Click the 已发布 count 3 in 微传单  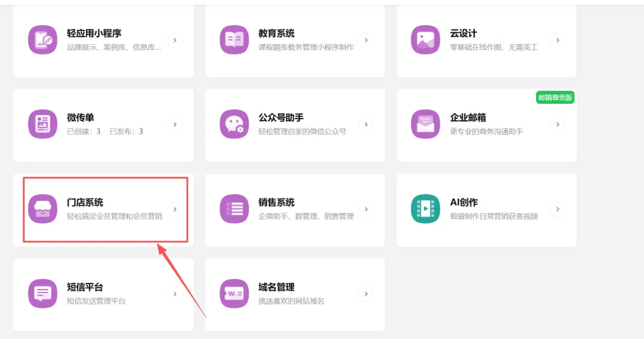(x=141, y=131)
